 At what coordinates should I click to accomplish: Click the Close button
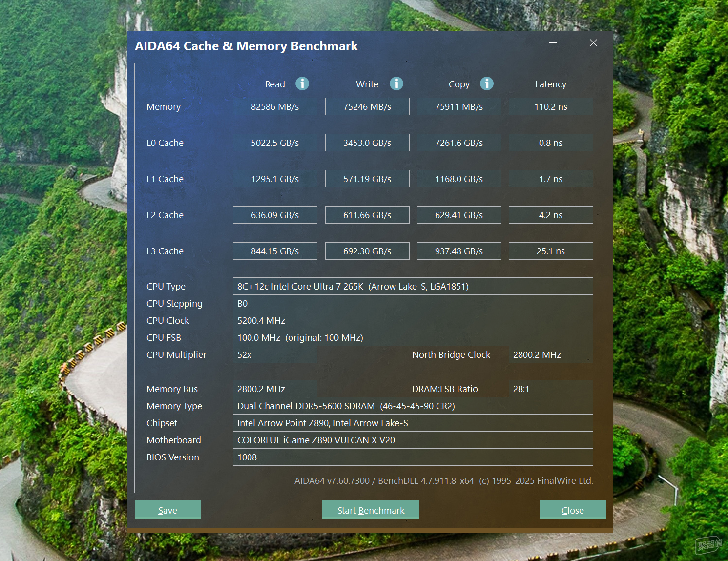pos(573,510)
